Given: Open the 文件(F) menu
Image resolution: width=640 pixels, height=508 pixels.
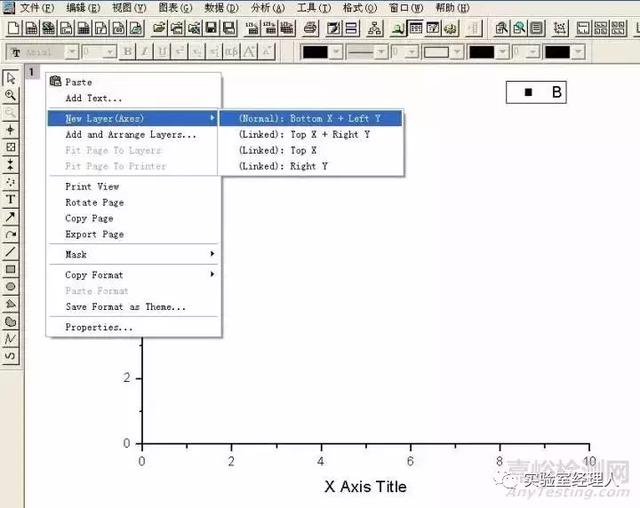Looking at the screenshot, I should pos(37,7).
